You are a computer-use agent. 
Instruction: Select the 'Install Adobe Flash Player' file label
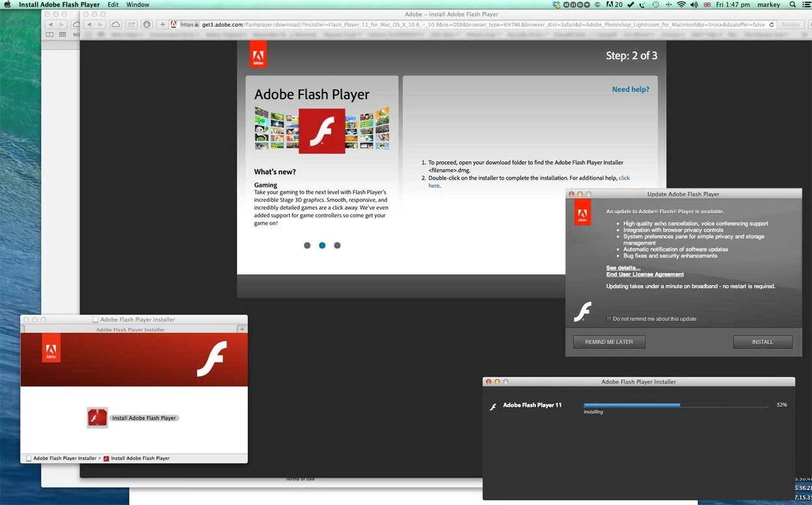(x=144, y=418)
